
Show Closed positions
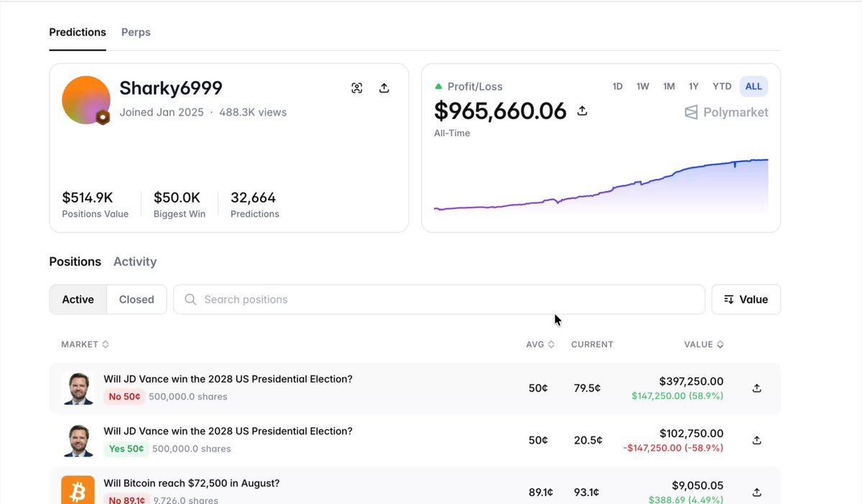point(136,299)
